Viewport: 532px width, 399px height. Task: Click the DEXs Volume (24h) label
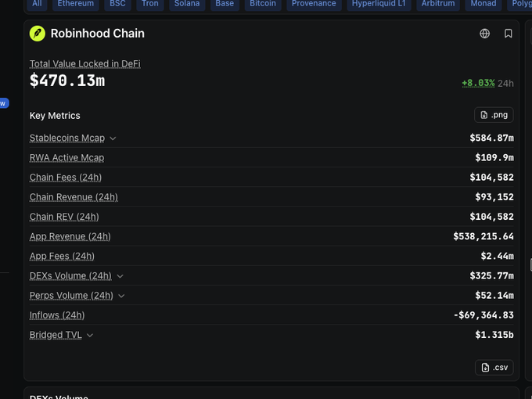click(x=70, y=276)
